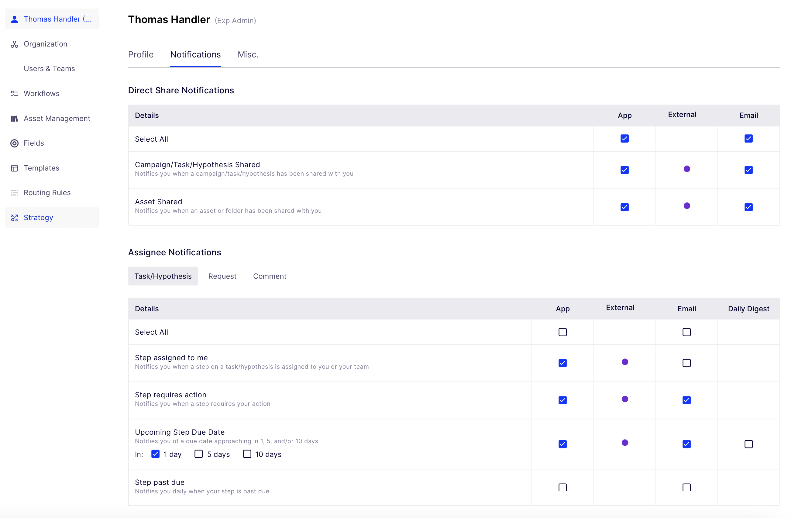Enable Email notification for Step past due
Image resolution: width=812 pixels, height=518 pixels.
click(686, 488)
